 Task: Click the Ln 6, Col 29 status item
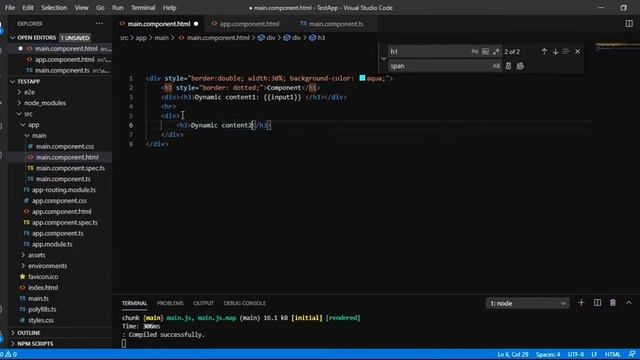point(513,354)
